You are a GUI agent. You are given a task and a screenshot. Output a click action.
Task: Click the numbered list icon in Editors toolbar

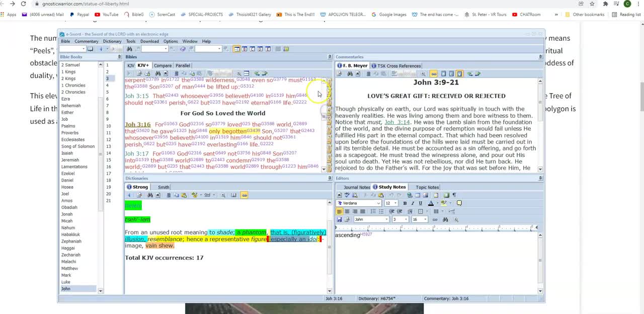373,211
